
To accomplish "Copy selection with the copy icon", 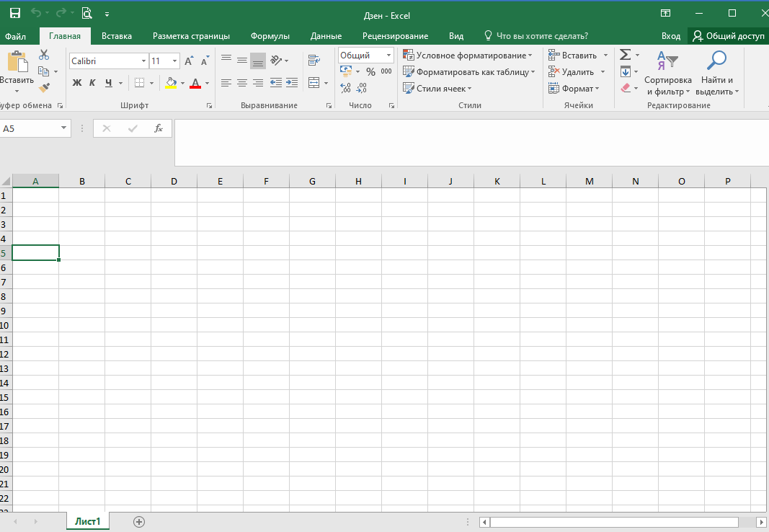I will click(x=44, y=71).
